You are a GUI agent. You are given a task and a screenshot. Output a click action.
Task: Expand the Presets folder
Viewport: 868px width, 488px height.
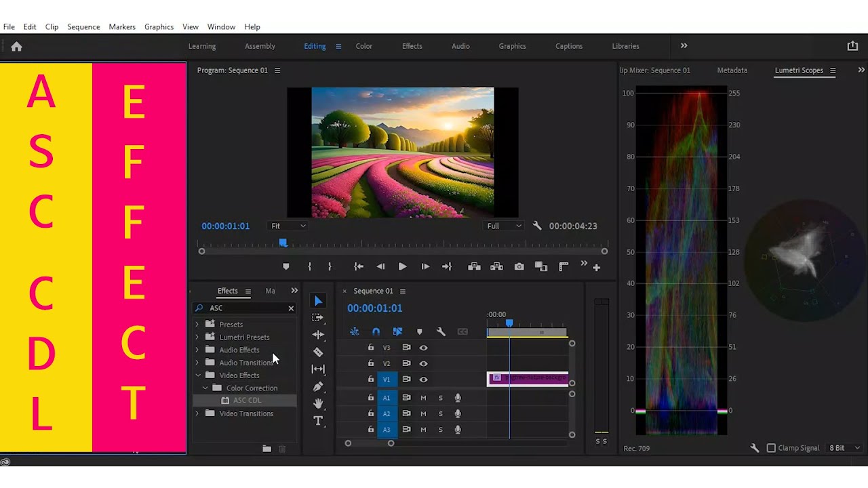coord(197,324)
